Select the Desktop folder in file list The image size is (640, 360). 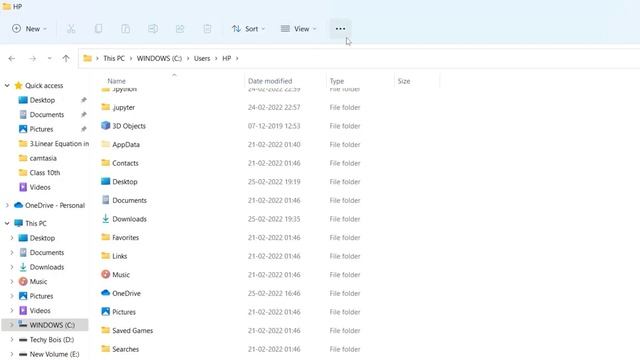(x=124, y=182)
